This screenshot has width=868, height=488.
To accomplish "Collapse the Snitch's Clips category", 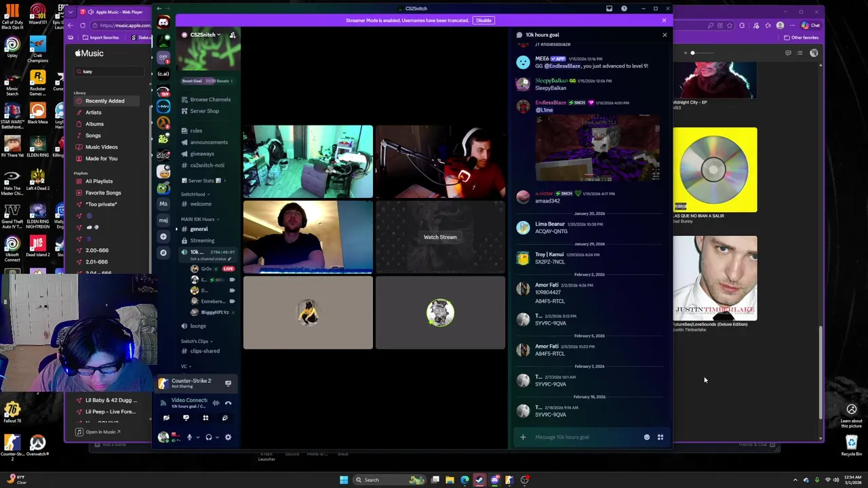I will click(197, 341).
